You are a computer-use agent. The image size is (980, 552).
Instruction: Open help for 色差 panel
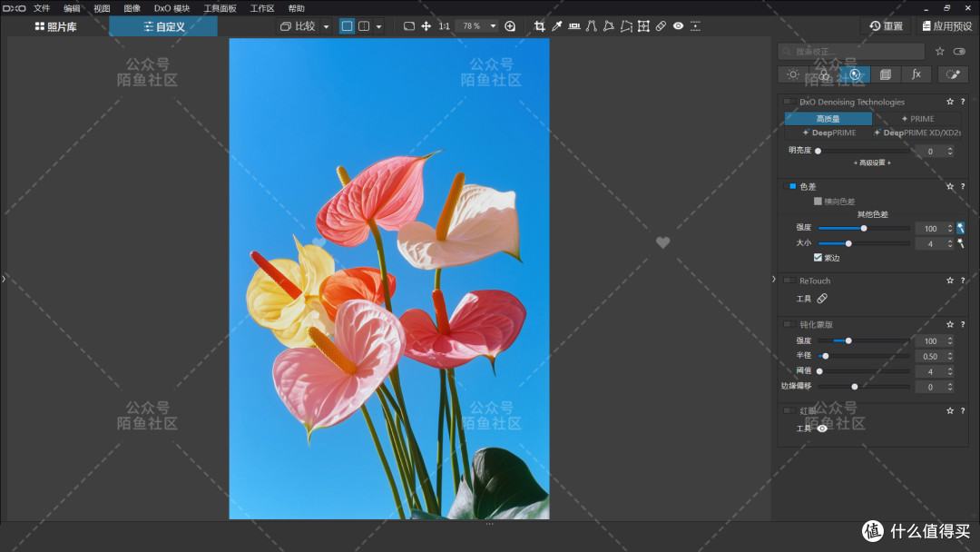pos(963,187)
